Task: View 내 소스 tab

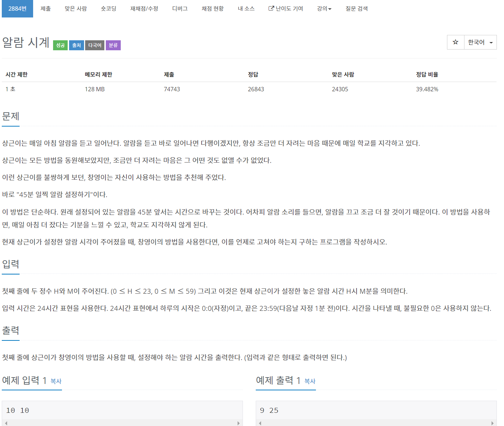Action: [246, 9]
